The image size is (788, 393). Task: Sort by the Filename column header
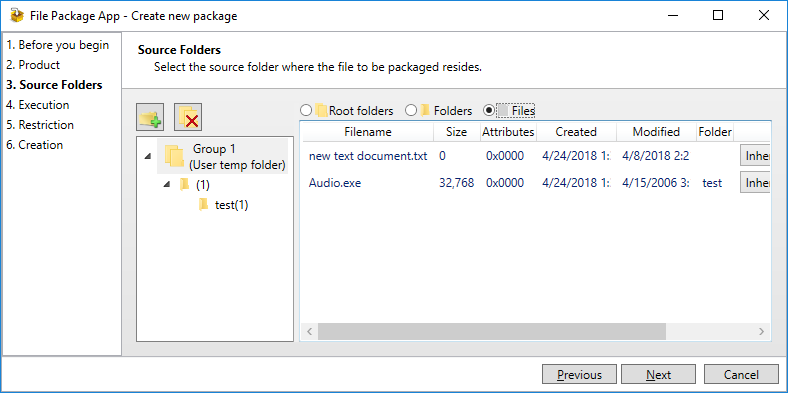tap(367, 132)
